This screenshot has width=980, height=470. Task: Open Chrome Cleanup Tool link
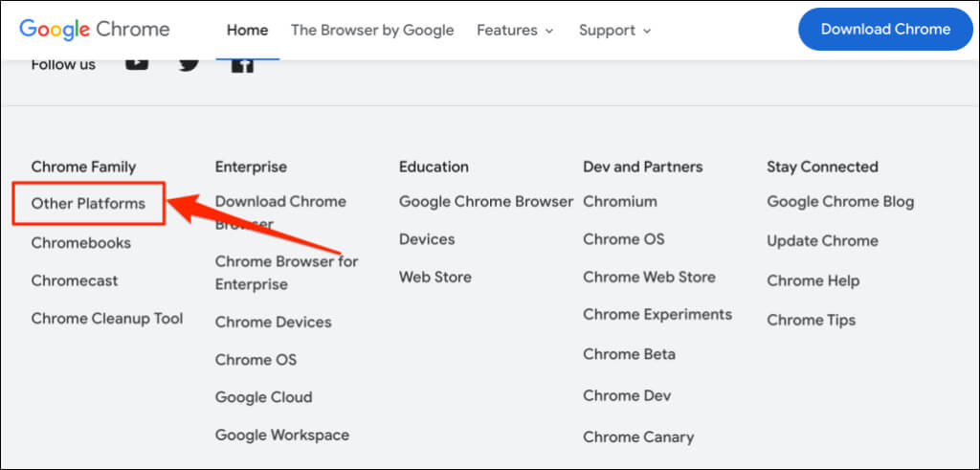tap(107, 319)
